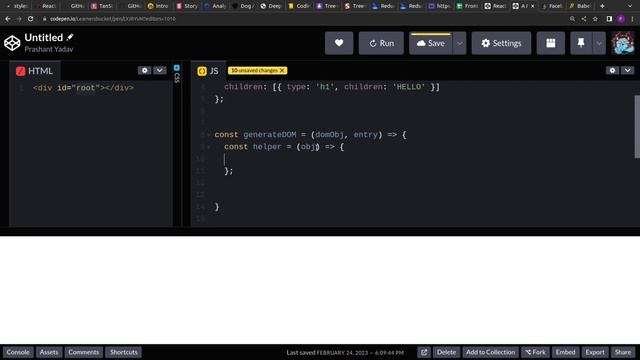Click the CodePen logo icon
Viewport: 640px width, 360px height.
tap(12, 43)
